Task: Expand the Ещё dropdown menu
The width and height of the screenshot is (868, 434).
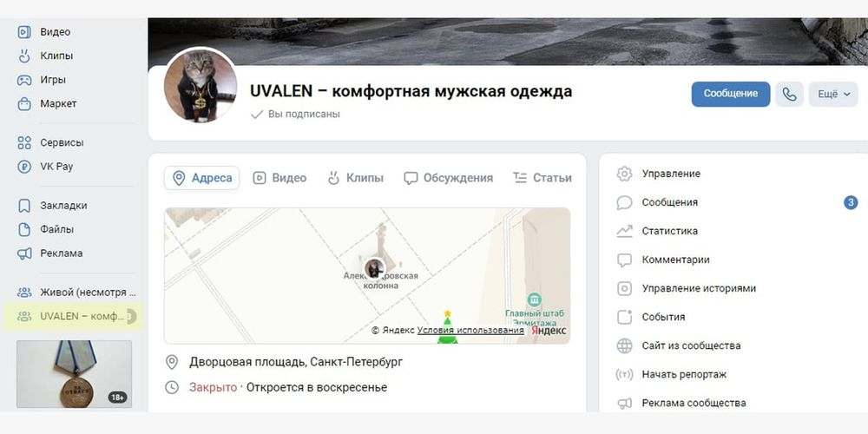Action: pos(833,94)
